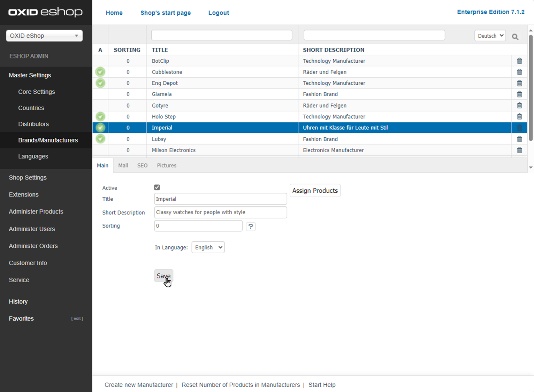Click trash icon for Cubblestone
The image size is (534, 392).
pos(519,72)
